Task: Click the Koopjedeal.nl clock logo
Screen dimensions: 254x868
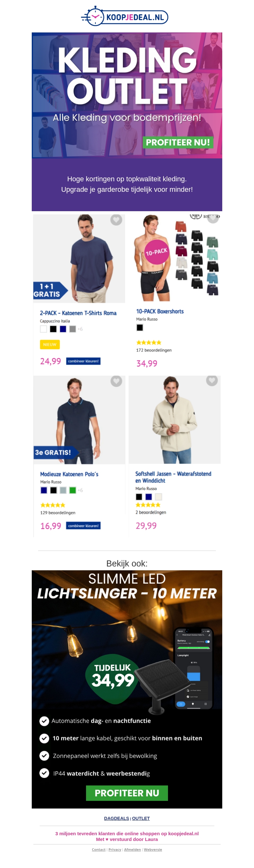Action: [x=125, y=16]
